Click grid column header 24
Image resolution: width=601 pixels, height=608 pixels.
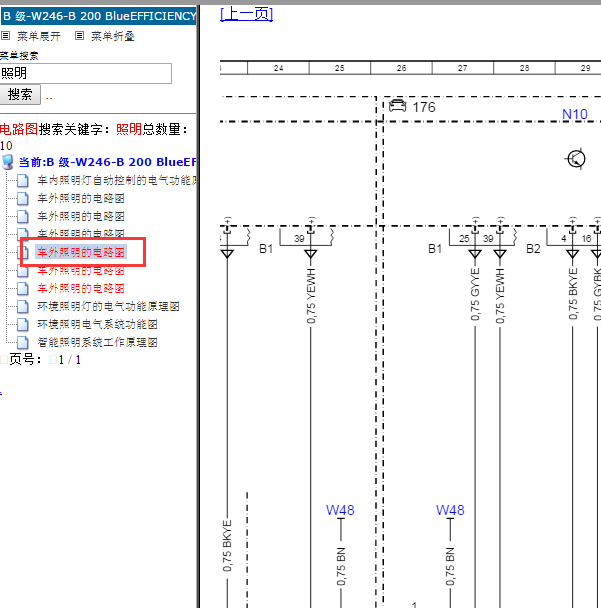coord(278,68)
